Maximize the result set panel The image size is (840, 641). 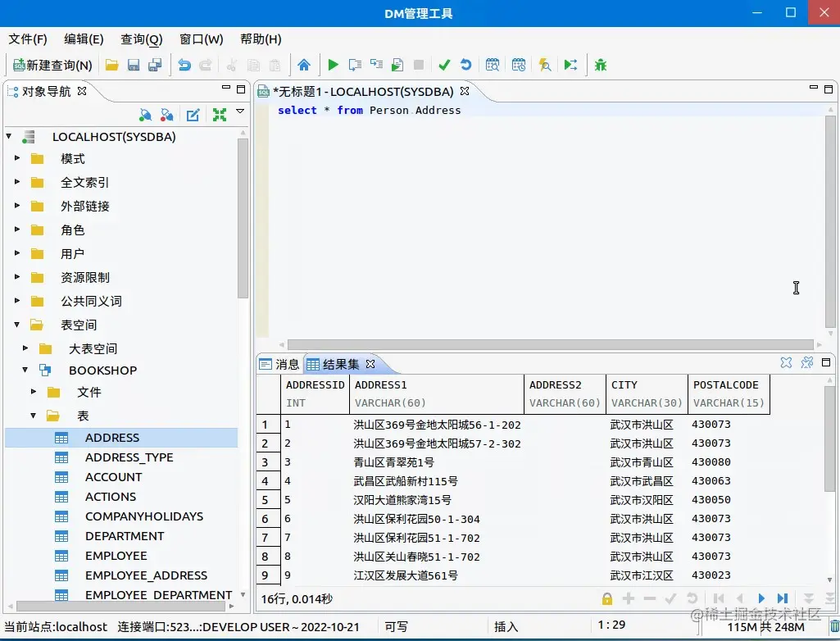[826, 363]
